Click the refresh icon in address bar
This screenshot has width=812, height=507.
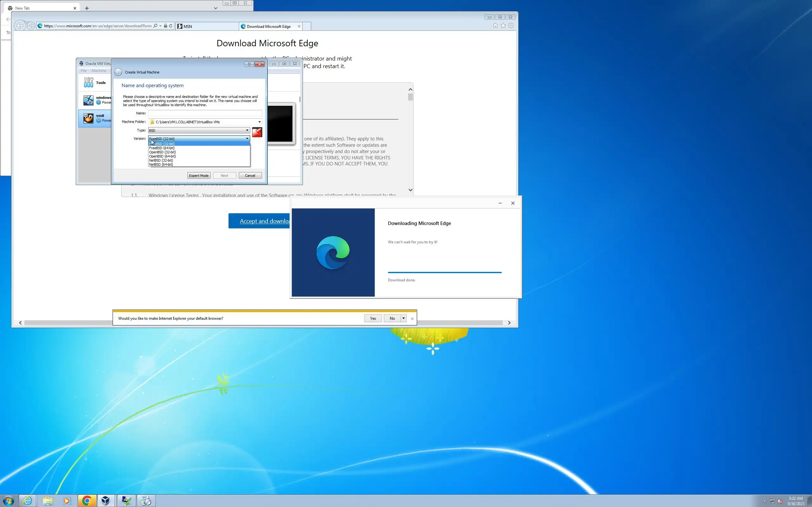pyautogui.click(x=171, y=26)
